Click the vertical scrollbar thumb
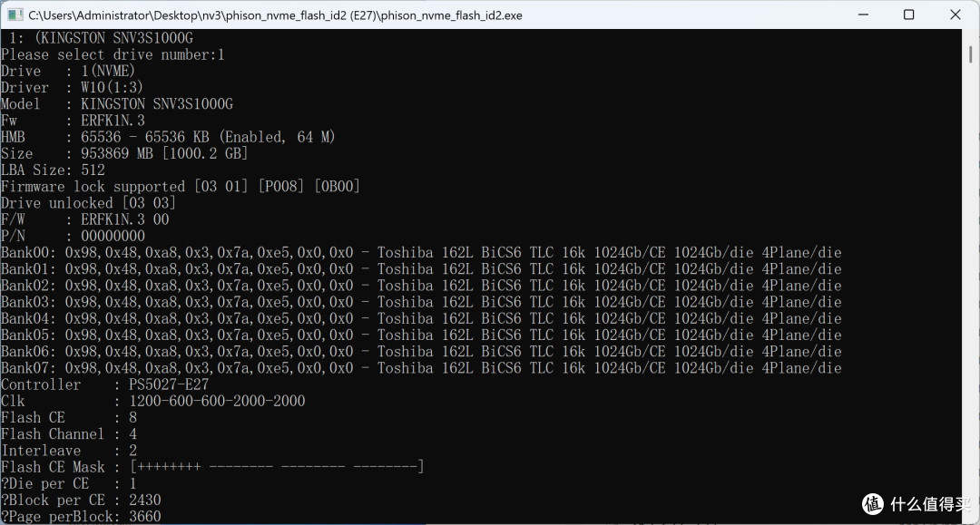The image size is (980, 525). 971,53
